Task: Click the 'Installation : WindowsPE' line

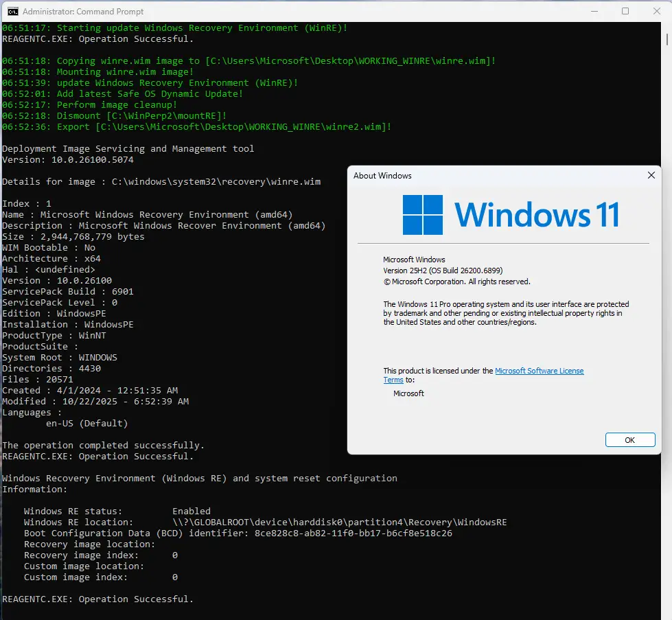Action: [x=68, y=325]
